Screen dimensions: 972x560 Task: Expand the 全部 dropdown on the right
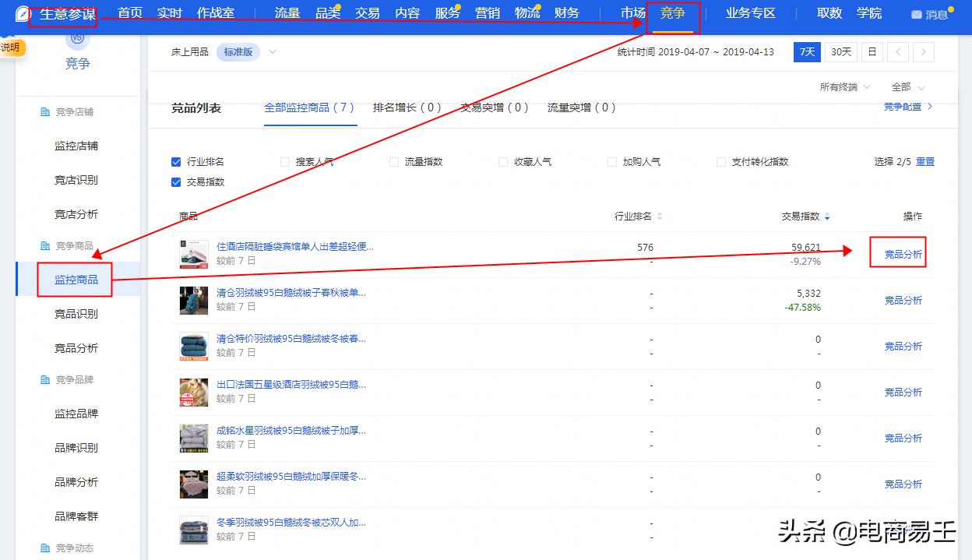[907, 87]
